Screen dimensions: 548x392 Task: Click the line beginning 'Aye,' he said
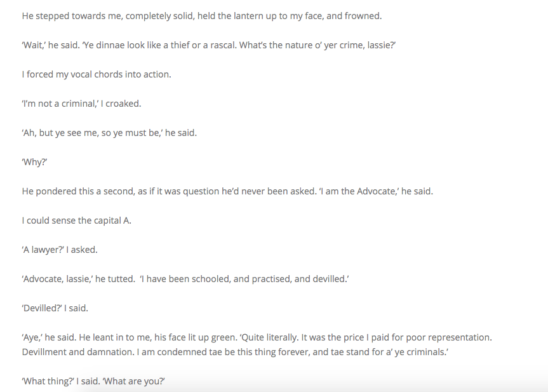point(257,337)
